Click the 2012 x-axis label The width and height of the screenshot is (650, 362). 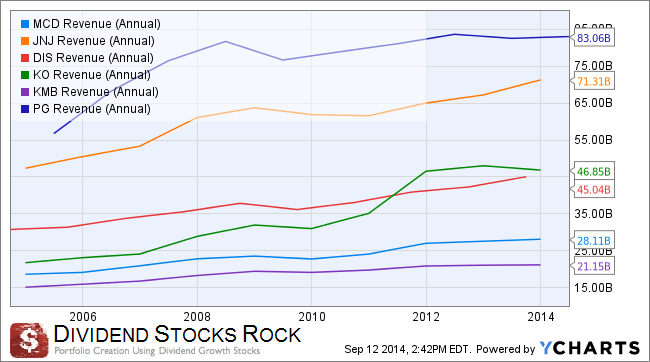(426, 317)
